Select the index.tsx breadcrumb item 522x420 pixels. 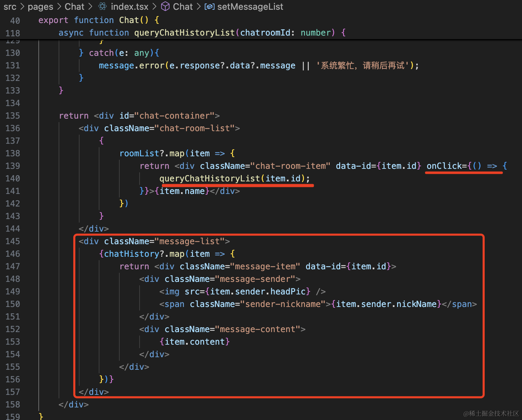129,7
